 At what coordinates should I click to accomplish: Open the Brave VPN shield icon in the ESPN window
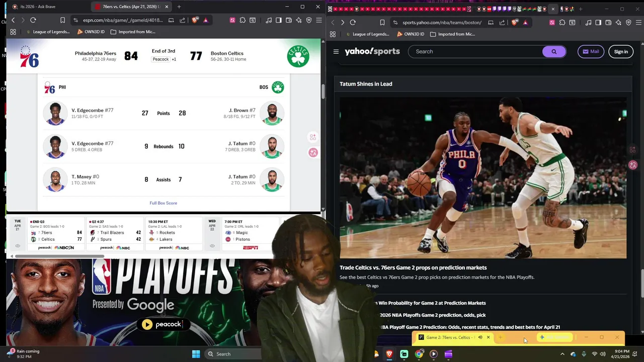pyautogui.click(x=309, y=20)
